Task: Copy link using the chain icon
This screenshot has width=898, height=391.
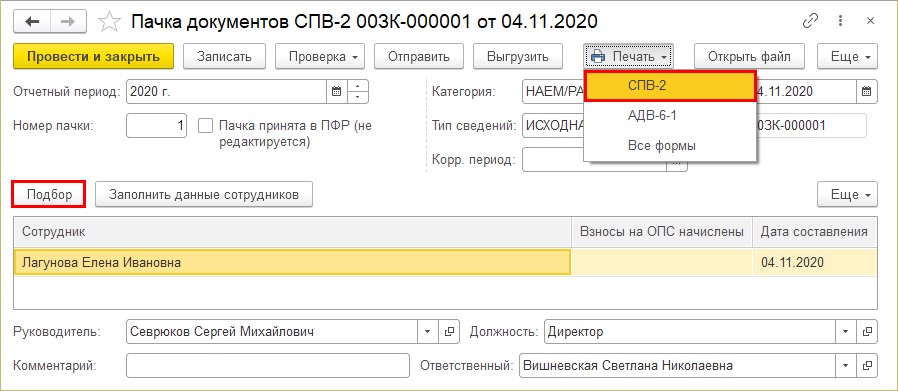Action: (x=810, y=21)
